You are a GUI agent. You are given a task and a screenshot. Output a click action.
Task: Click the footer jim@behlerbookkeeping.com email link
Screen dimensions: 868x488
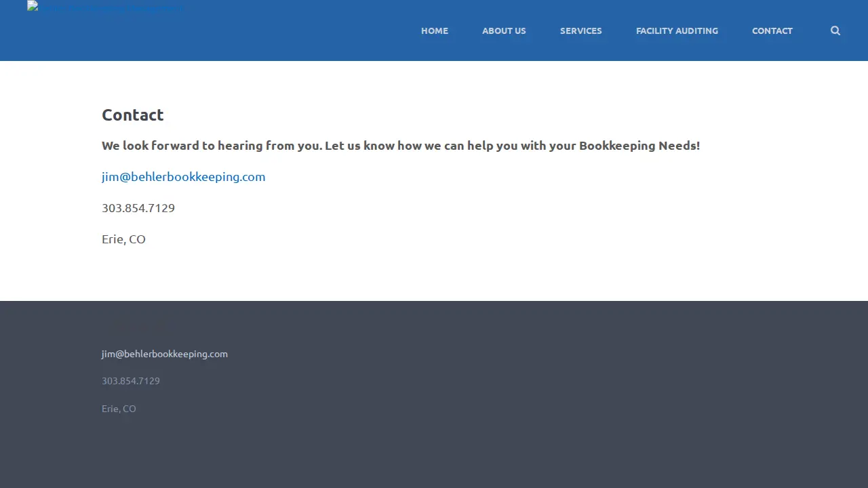click(x=165, y=354)
